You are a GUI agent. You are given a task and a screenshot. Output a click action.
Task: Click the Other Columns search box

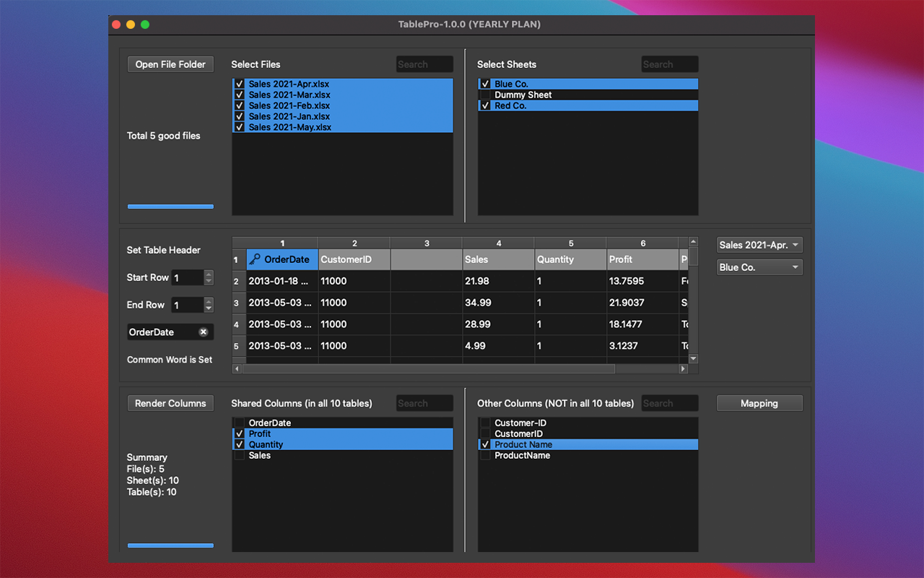[670, 403]
